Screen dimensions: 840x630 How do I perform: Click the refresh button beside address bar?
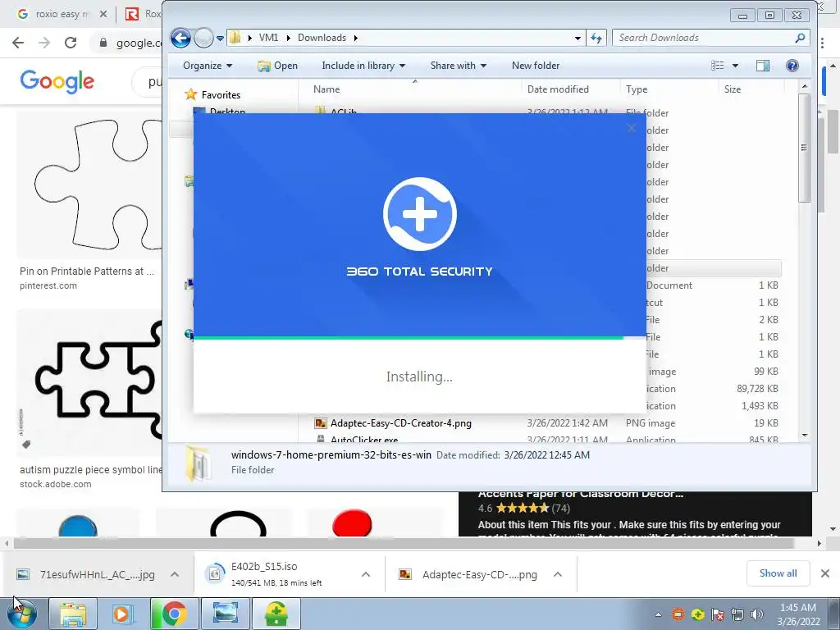pos(596,38)
